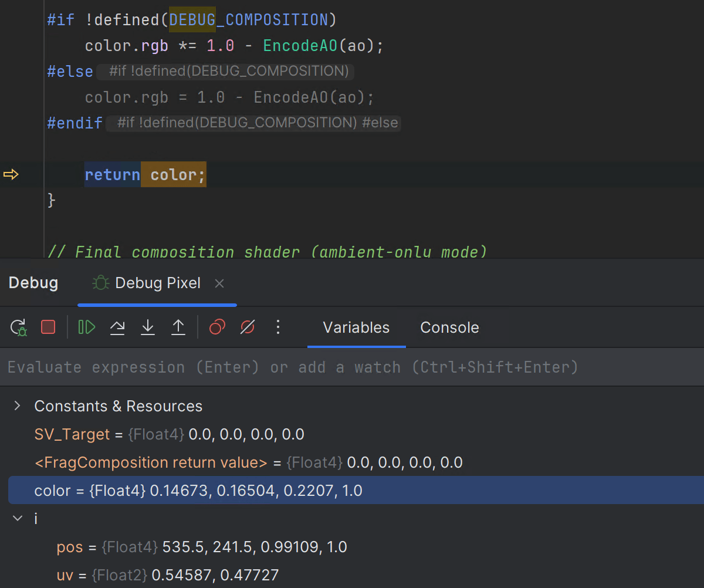This screenshot has height=588, width=704.
Task: Click the Debug Pixel session tab
Action: (x=157, y=283)
